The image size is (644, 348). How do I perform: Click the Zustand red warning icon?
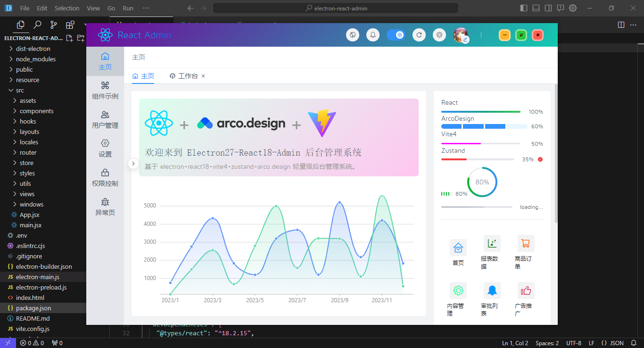pos(540,159)
